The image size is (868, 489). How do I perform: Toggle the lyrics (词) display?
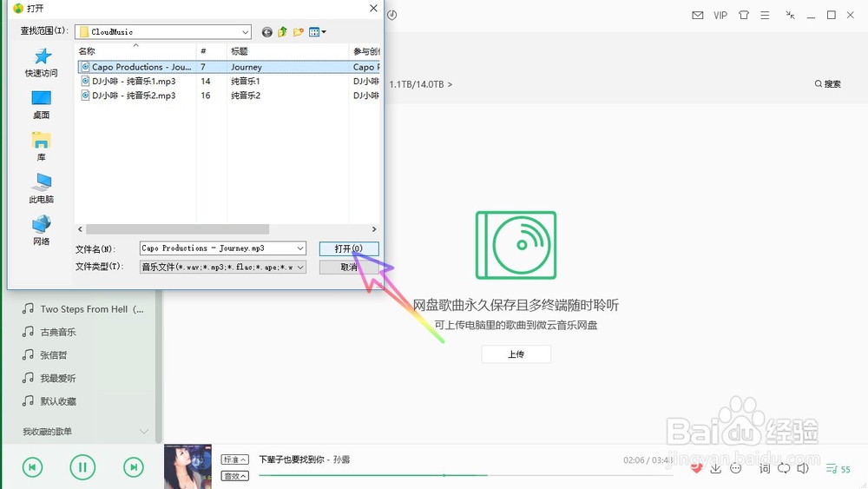point(765,468)
